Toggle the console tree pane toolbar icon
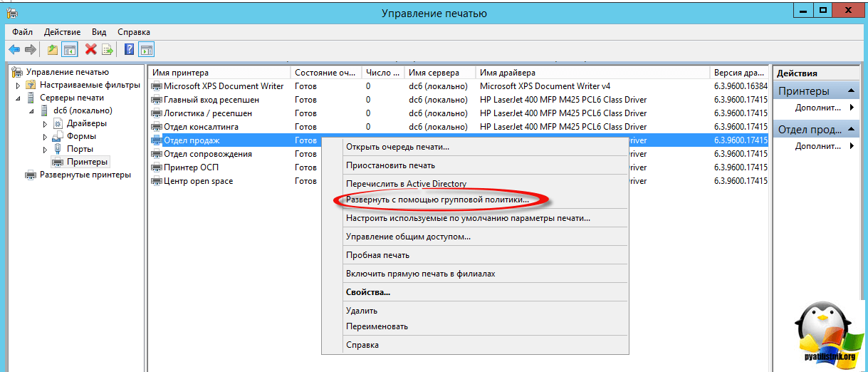 click(69, 50)
